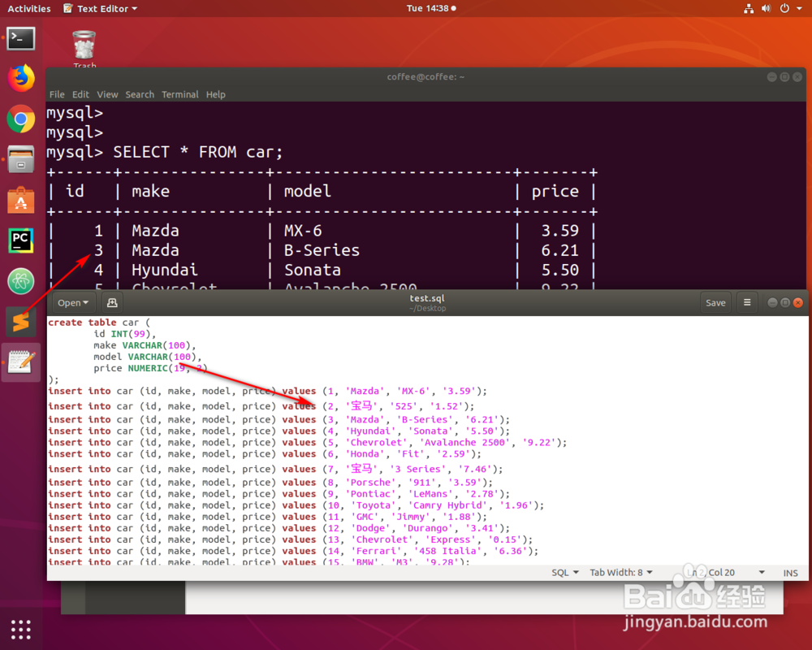
Task: Close the coffee@coffee terminal window
Action: [x=797, y=76]
